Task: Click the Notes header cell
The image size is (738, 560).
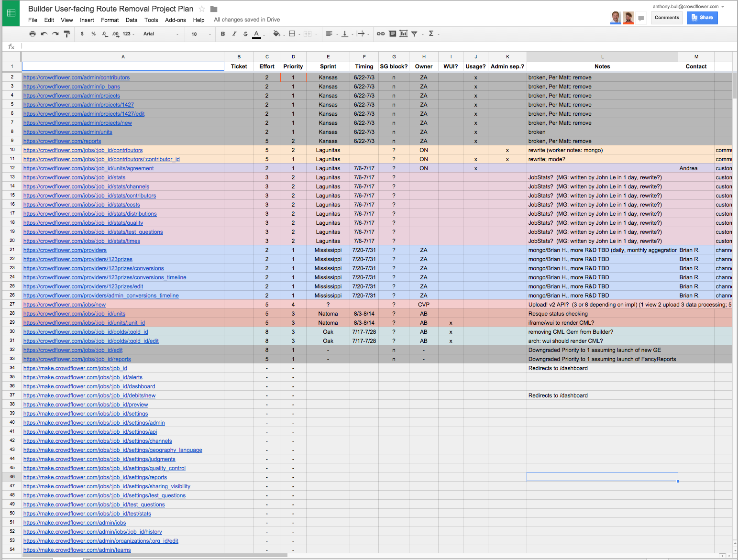Action: tap(602, 66)
